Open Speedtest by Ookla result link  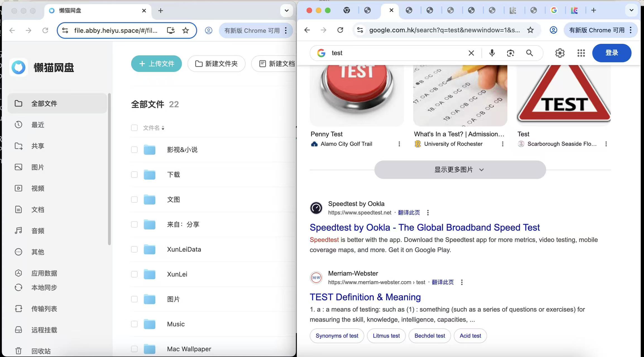pos(425,228)
